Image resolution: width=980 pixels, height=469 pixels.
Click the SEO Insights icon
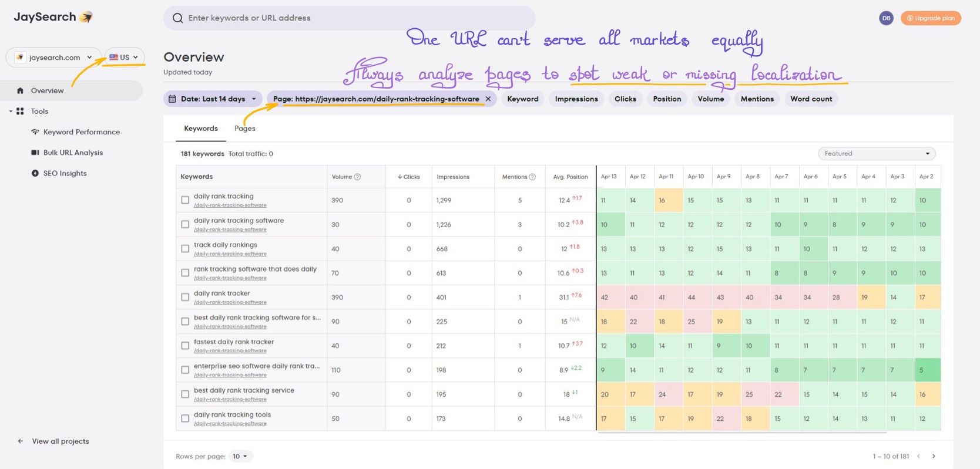pyautogui.click(x=35, y=173)
